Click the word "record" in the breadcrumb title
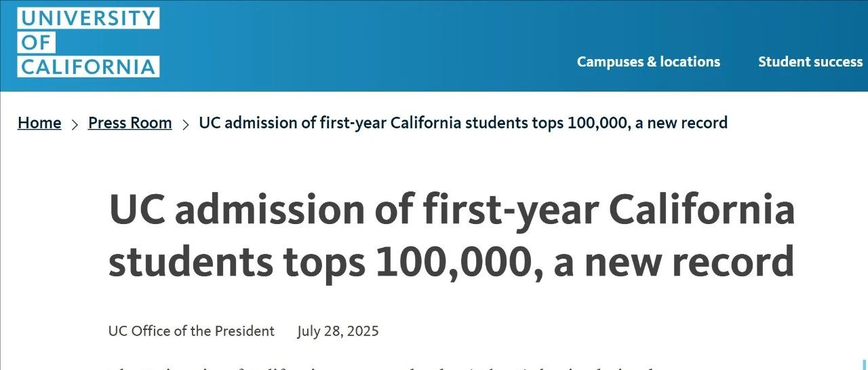This screenshot has width=868, height=370. 705,123
